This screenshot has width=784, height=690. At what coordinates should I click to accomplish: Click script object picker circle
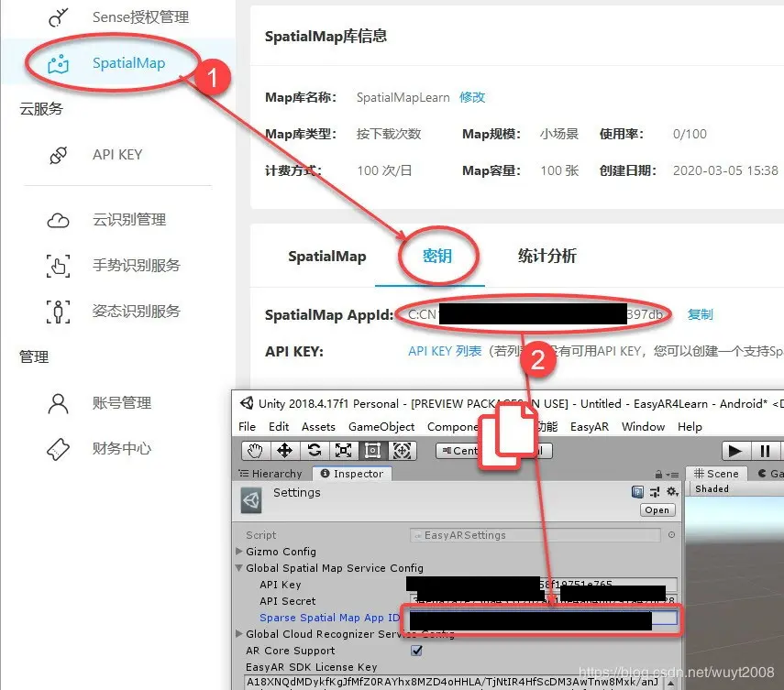point(671,534)
